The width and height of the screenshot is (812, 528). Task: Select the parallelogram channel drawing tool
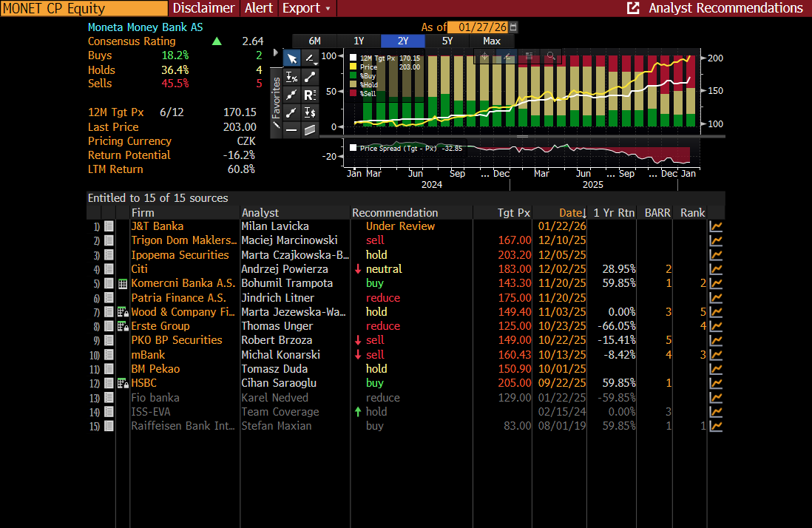point(310,130)
